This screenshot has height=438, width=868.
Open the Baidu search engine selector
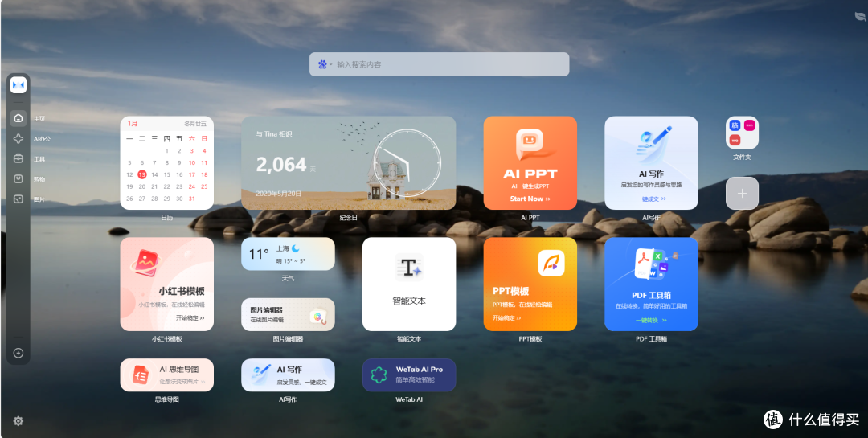tap(325, 65)
